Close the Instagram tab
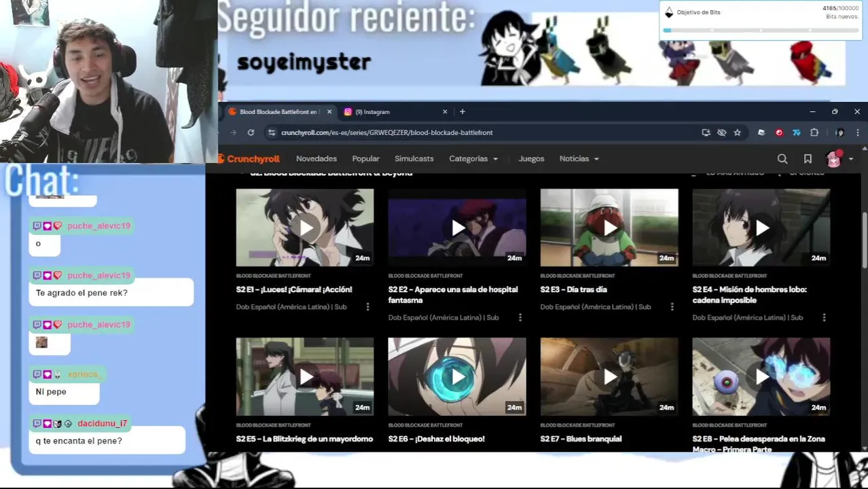The width and height of the screenshot is (868, 489). (x=445, y=111)
